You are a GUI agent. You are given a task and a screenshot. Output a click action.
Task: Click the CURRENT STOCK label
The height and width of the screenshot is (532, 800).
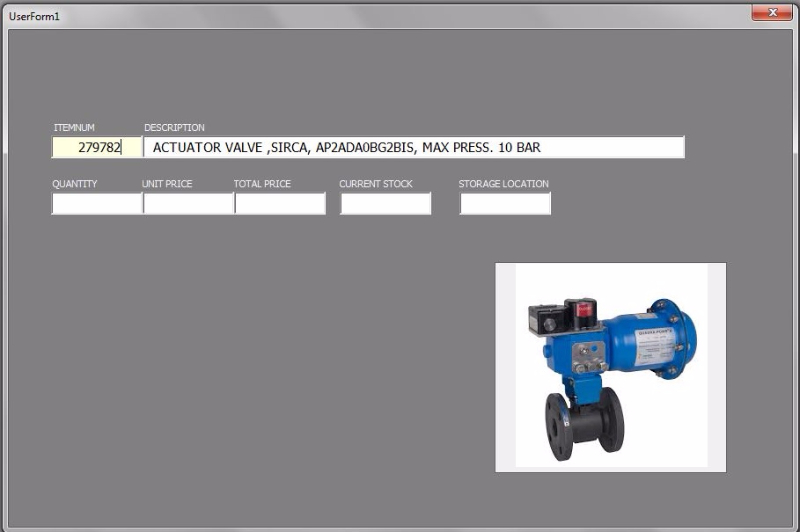(x=376, y=184)
